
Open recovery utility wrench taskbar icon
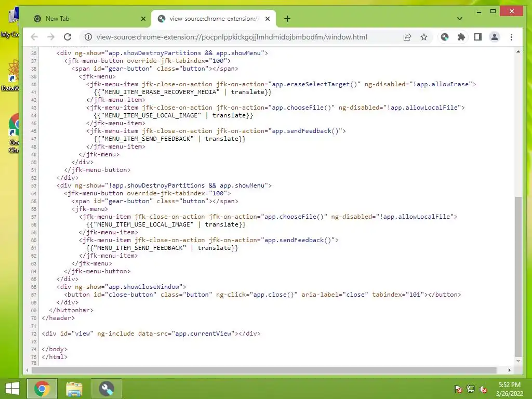(x=106, y=389)
